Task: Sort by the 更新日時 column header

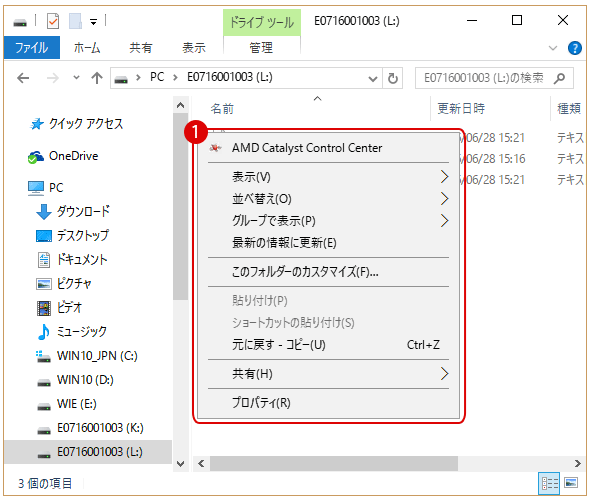Action: (461, 109)
